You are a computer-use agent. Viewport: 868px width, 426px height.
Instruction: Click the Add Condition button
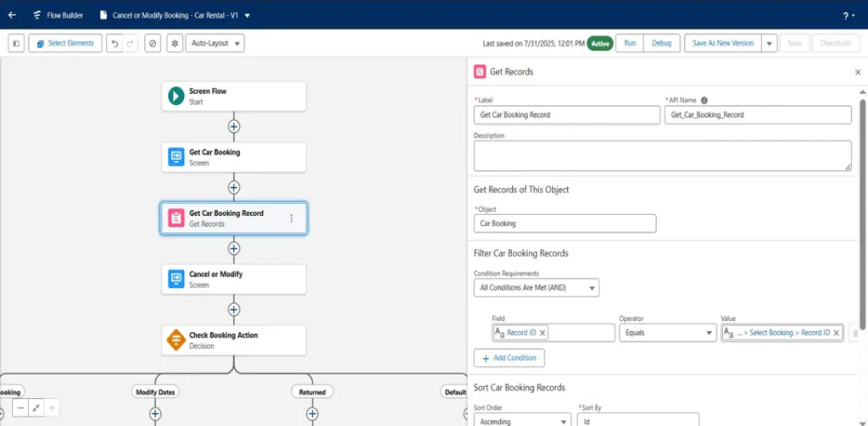[x=509, y=358]
